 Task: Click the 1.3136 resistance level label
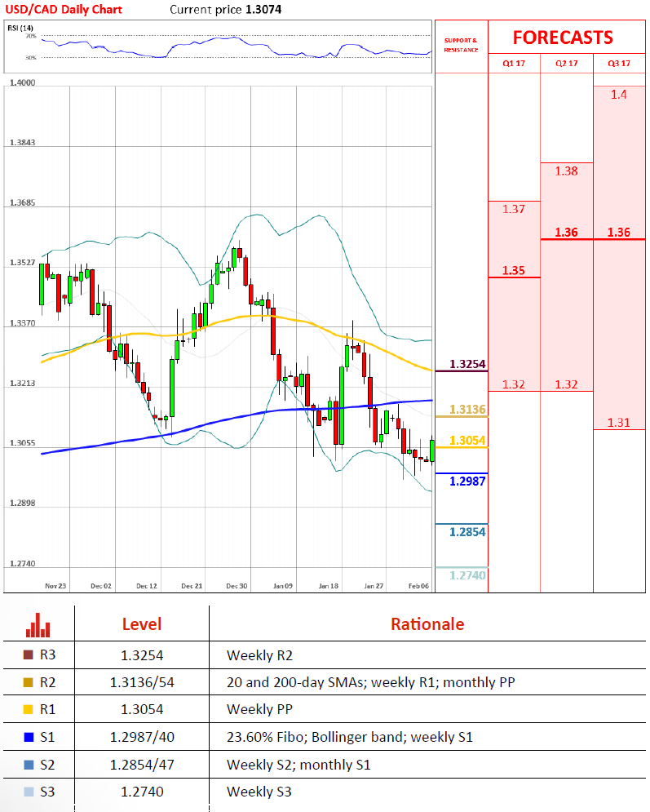tap(467, 410)
